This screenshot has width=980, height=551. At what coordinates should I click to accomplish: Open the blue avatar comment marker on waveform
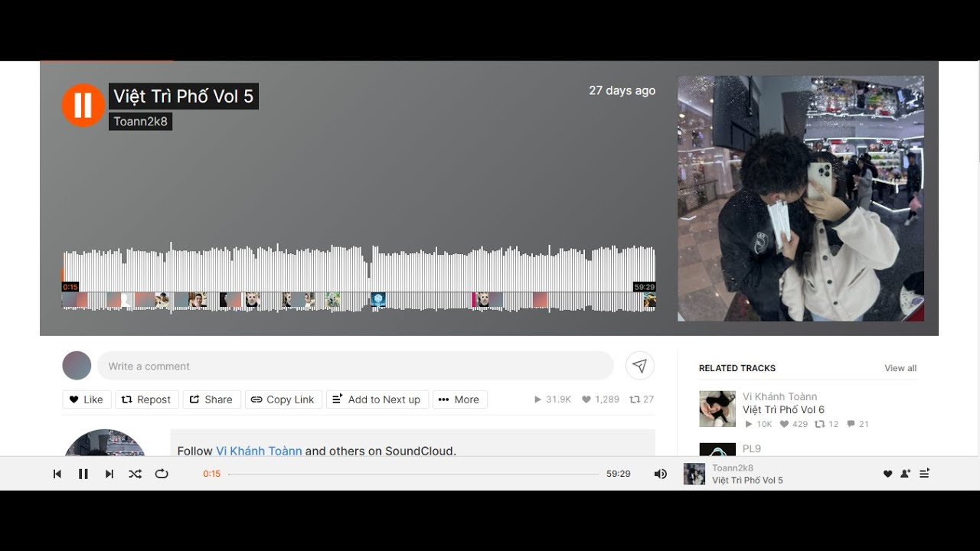pyautogui.click(x=378, y=300)
